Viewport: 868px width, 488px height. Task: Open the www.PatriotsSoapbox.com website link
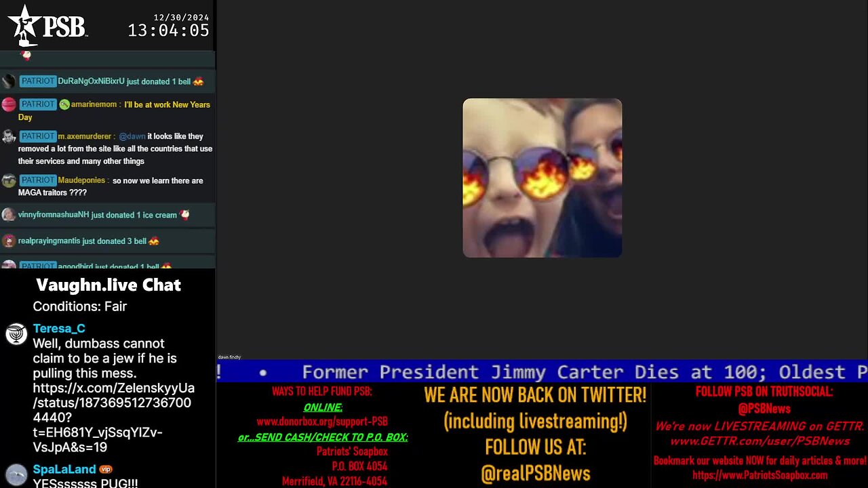coord(759,475)
